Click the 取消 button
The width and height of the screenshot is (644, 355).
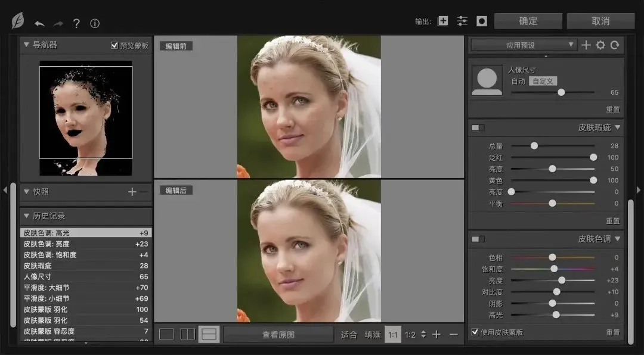pyautogui.click(x=600, y=21)
